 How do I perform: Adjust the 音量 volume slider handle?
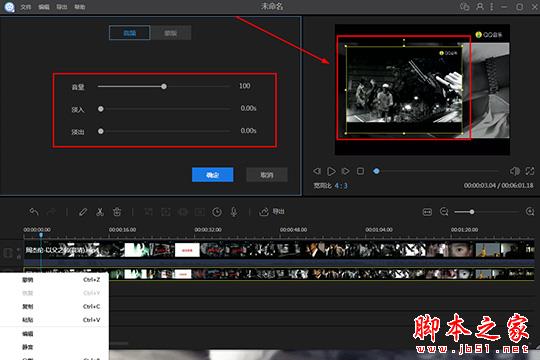[164, 86]
